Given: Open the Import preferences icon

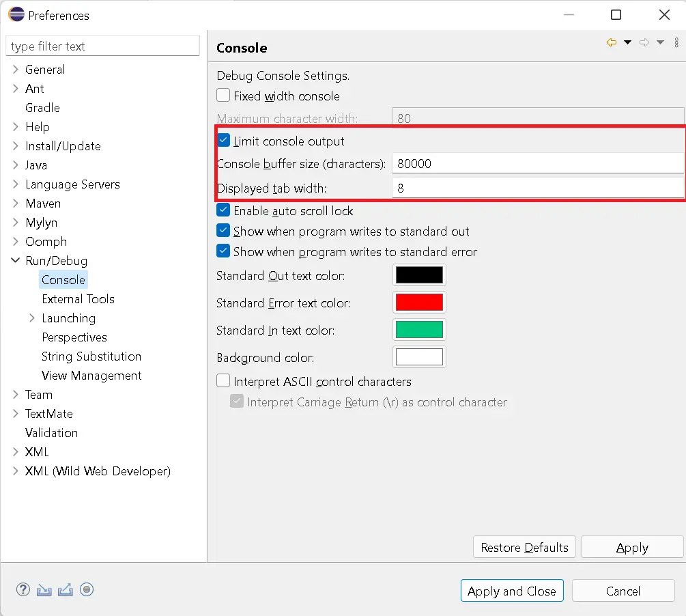Looking at the screenshot, I should click(44, 589).
